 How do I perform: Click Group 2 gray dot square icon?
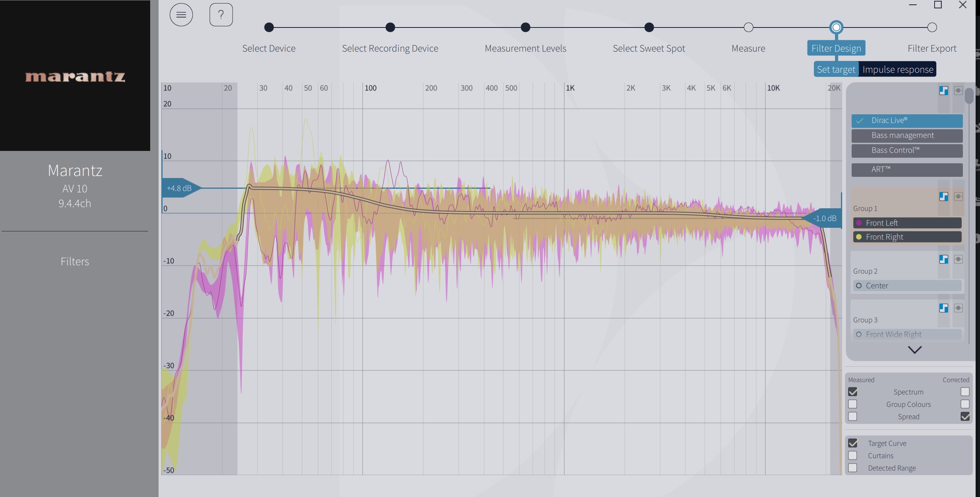click(x=958, y=259)
